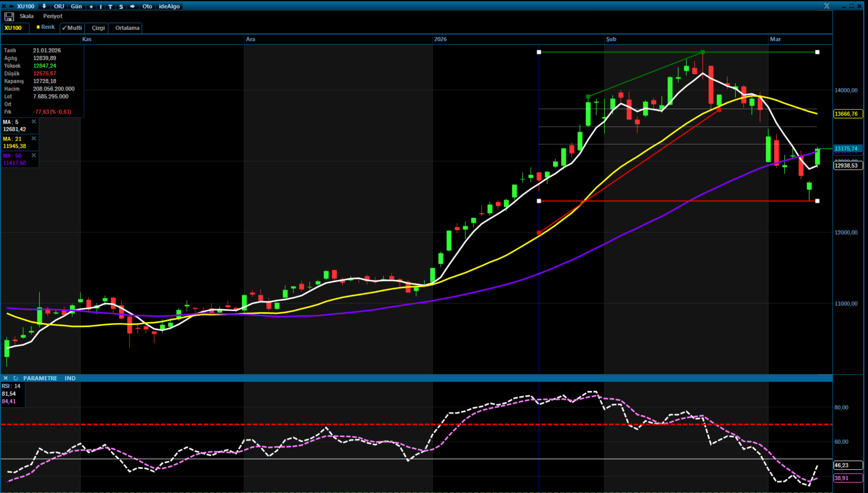Click the down arrow icon in the title bar

(x=44, y=6)
